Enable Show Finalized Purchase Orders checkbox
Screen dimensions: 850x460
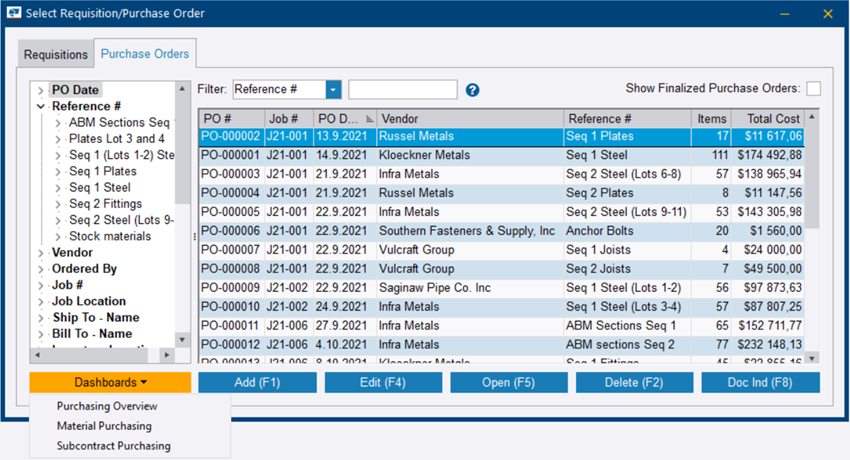tap(814, 89)
